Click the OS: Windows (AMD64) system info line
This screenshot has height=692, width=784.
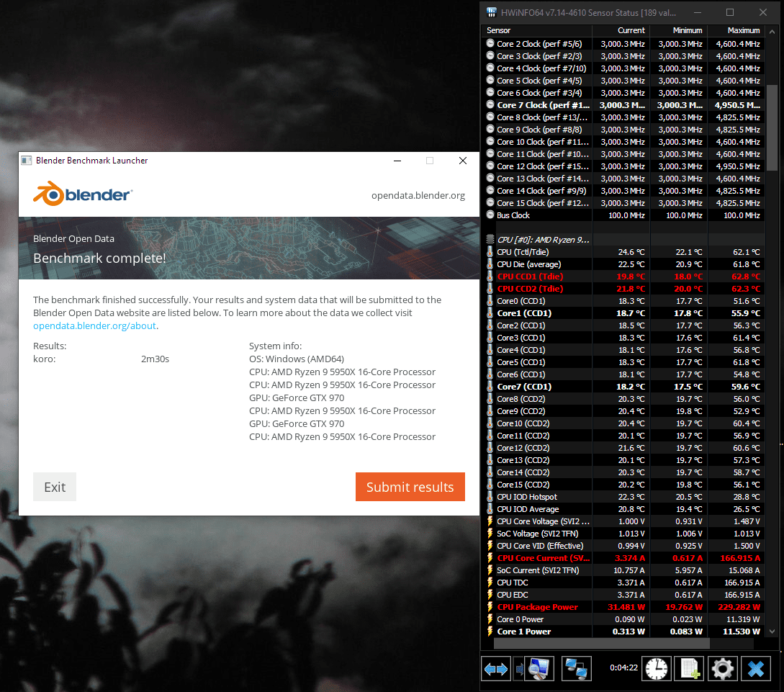coord(297,359)
